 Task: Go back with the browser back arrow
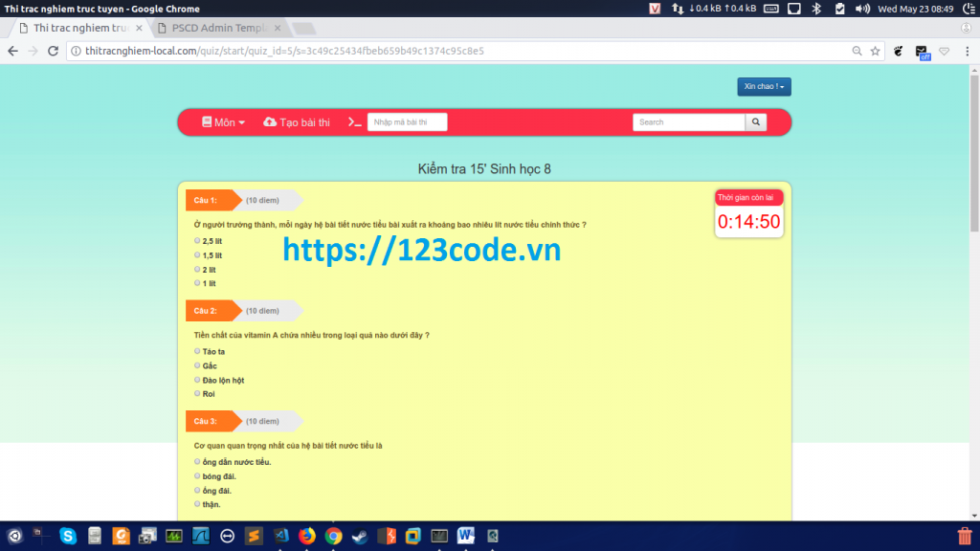(13, 52)
